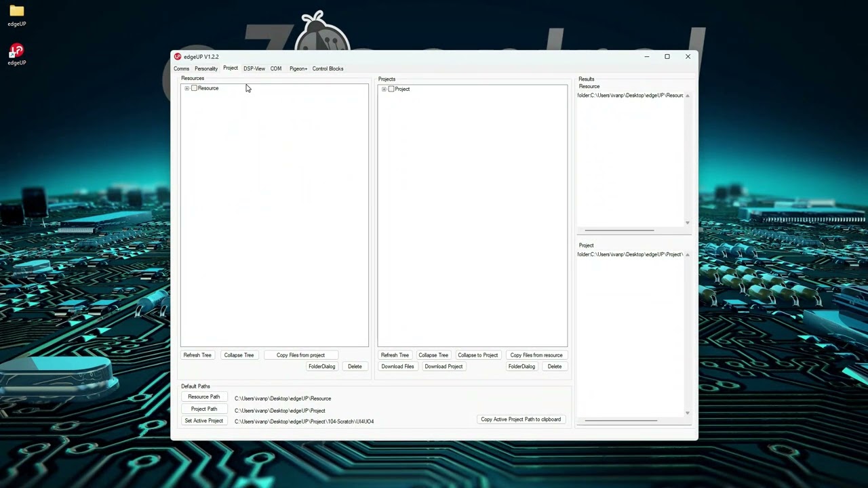Open the DSP-View tab
Image resolution: width=868 pixels, height=488 pixels.
[x=254, y=68]
